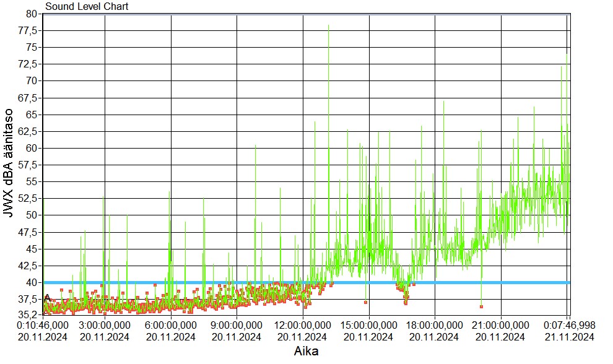Click the 12:00:00,000 time label
This screenshot has width=613, height=364.
tap(303, 325)
